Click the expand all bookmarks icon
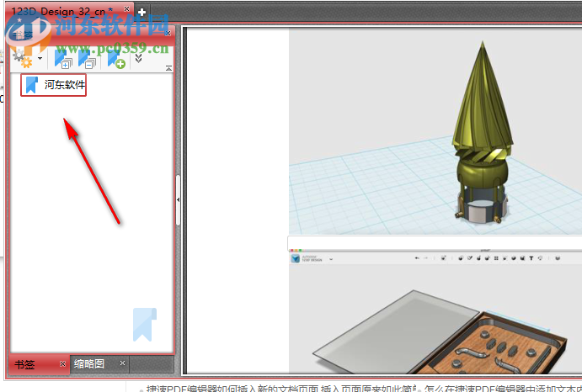The height and width of the screenshot is (392, 582). click(64, 59)
